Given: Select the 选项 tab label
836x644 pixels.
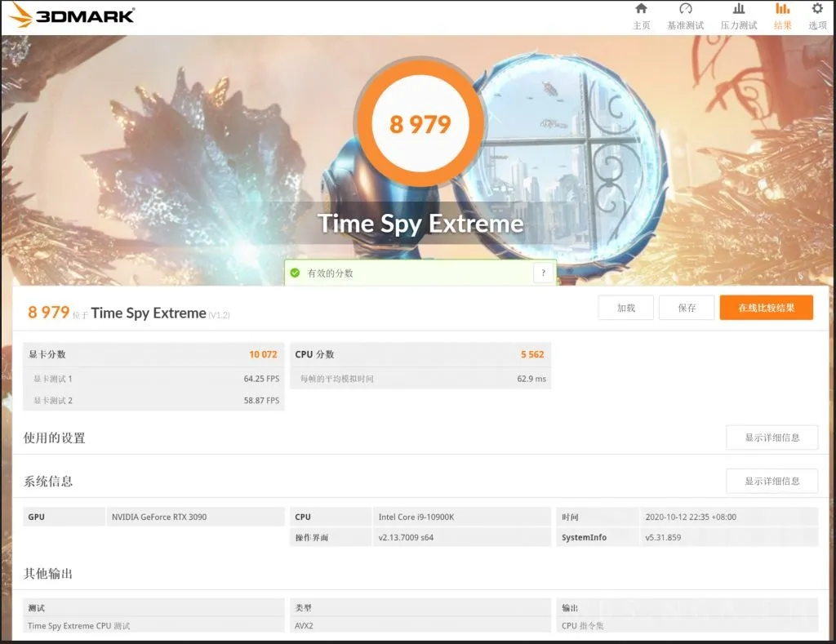Looking at the screenshot, I should click(817, 25).
